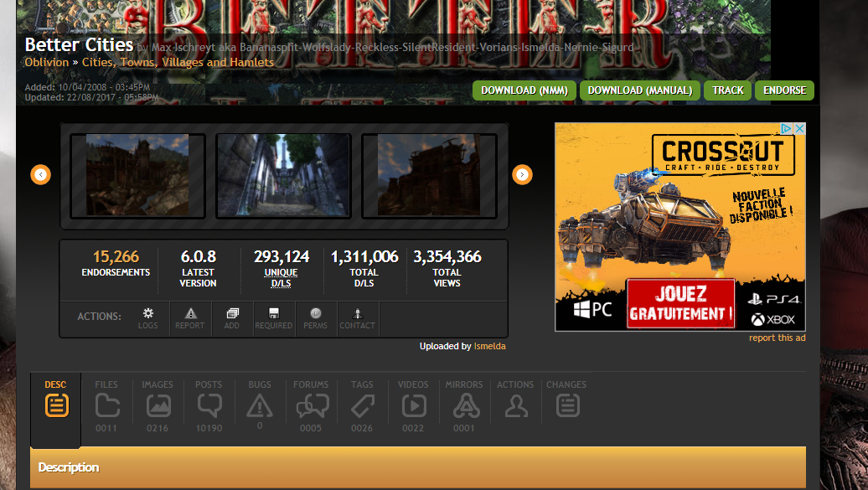Viewport: 868px width, 490px height.
Task: Open uploader Ismelda's profile link
Action: (489, 347)
